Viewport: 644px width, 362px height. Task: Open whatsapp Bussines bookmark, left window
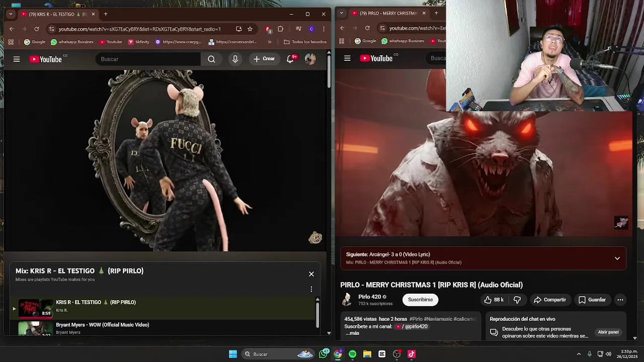pos(72,42)
